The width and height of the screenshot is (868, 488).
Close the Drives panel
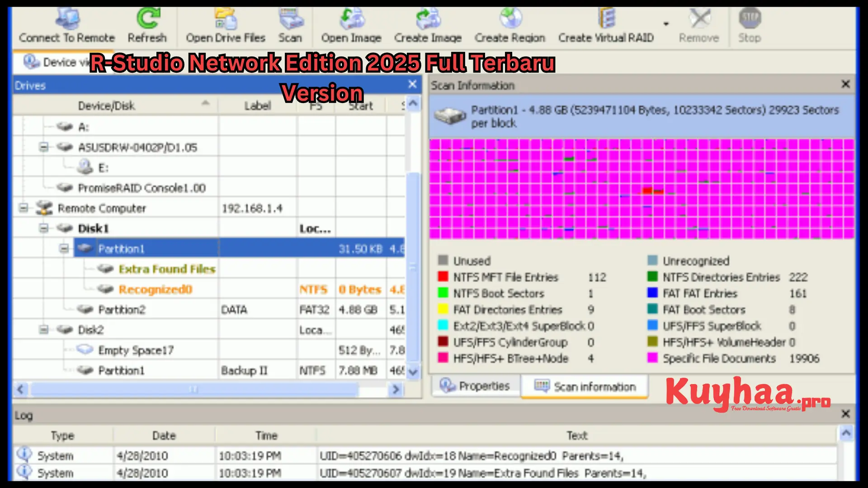pos(412,84)
